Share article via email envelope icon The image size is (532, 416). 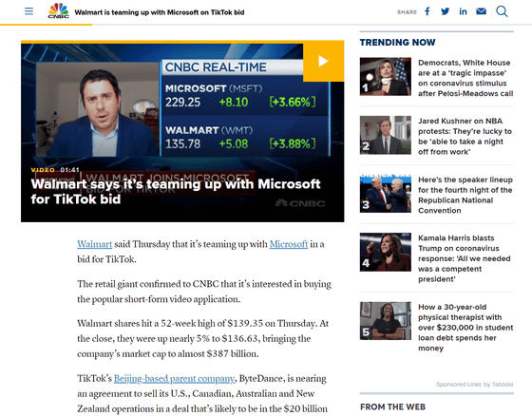pos(481,11)
